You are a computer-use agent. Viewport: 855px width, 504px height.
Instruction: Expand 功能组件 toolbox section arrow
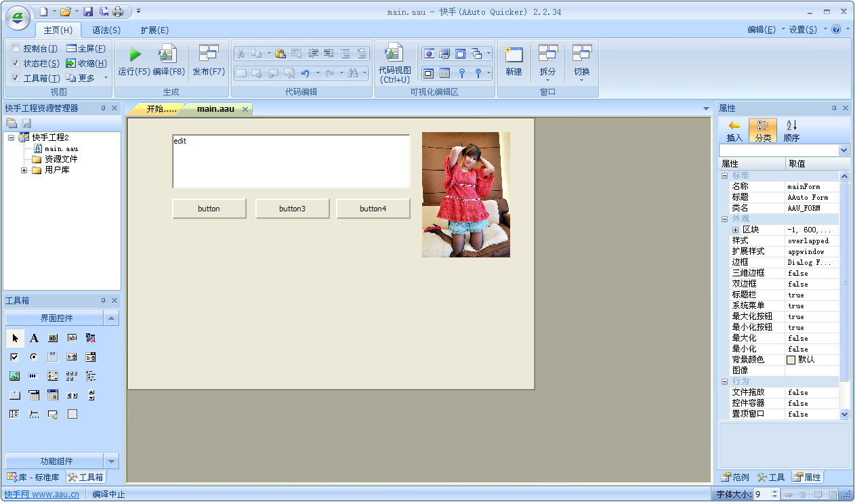coord(112,461)
